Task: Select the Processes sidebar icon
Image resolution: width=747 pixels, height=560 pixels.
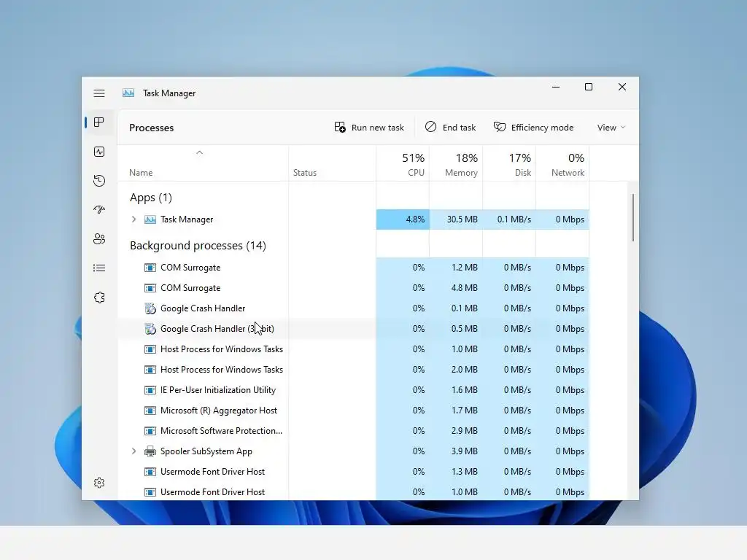Action: pos(99,122)
